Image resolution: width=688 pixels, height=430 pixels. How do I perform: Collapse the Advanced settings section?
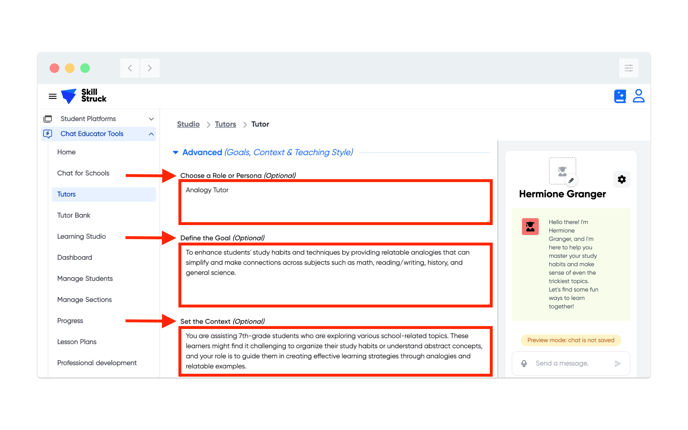[175, 152]
